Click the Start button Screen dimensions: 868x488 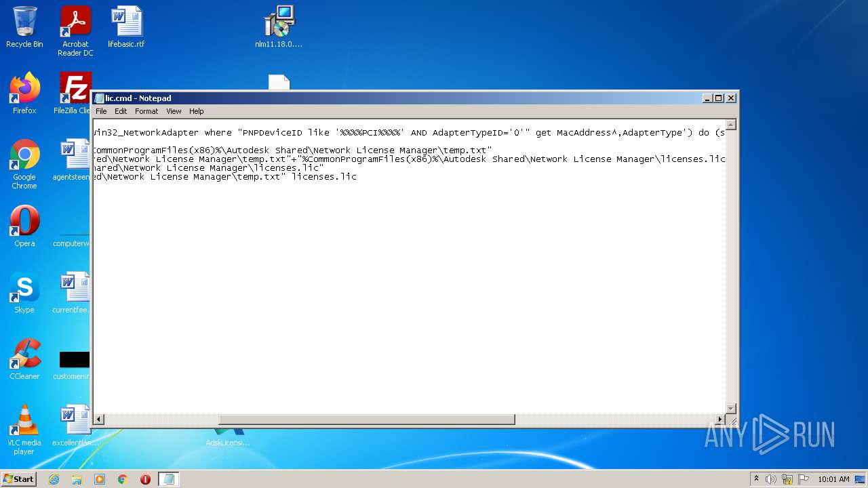pyautogui.click(x=18, y=479)
